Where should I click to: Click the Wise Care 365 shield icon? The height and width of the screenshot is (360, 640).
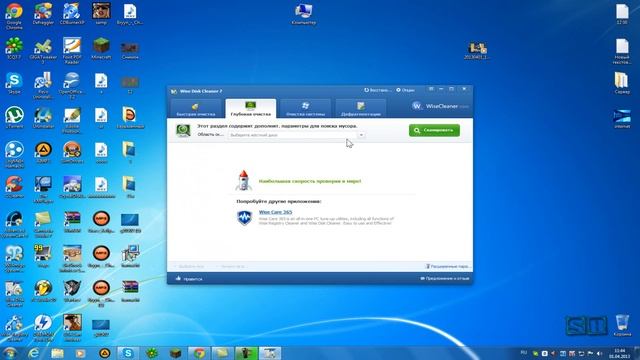(x=244, y=218)
